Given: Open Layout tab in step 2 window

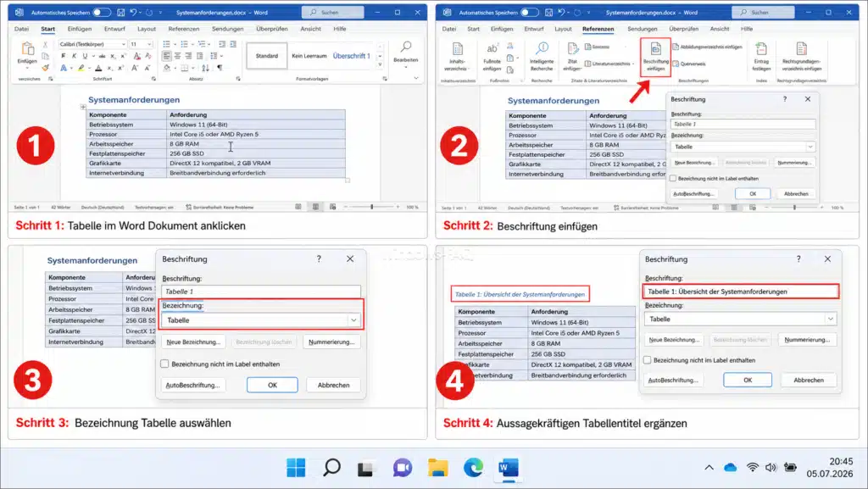Looking at the screenshot, I should point(563,29).
